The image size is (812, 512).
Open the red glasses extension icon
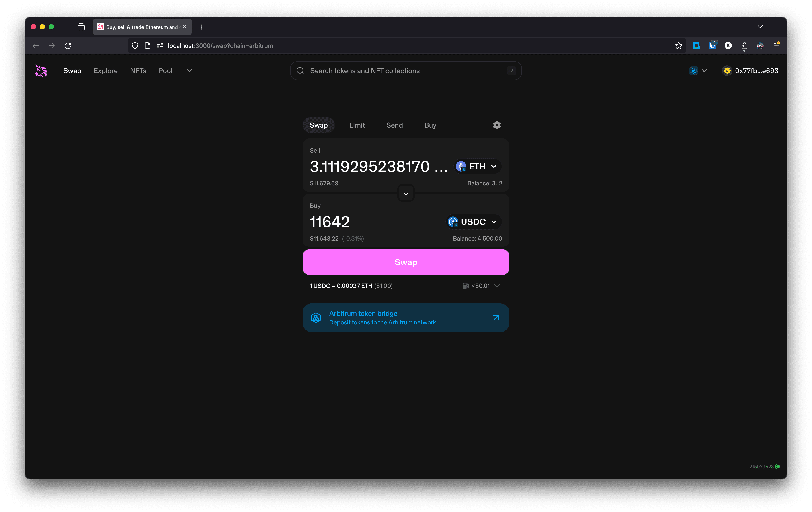760,45
